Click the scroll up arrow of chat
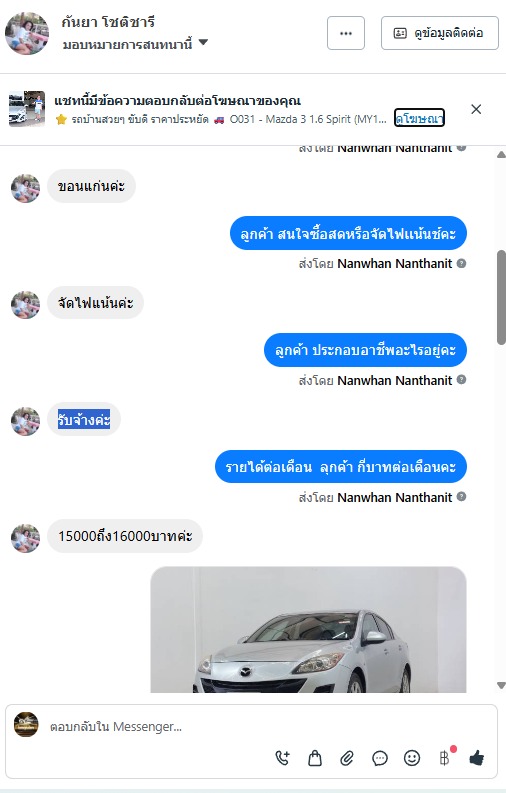The width and height of the screenshot is (506, 793). (x=501, y=154)
